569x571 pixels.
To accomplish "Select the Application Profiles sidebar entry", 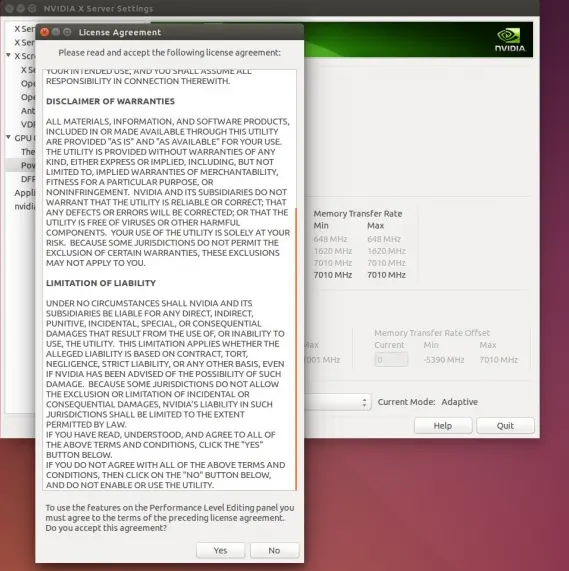I will point(25,193).
